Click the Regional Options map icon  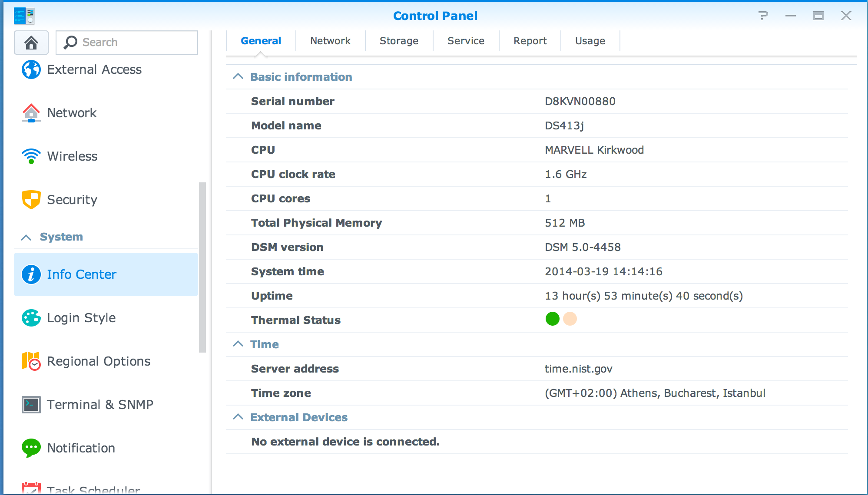(x=31, y=361)
